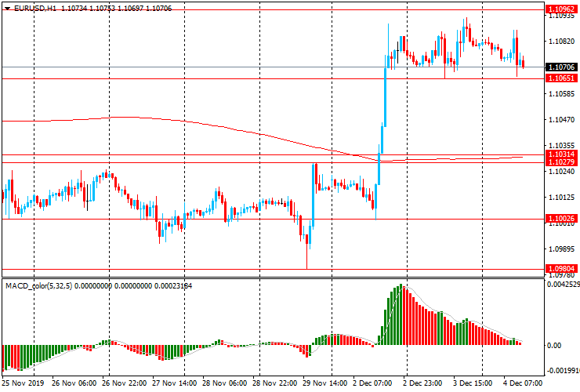Click the 4 Dec 07:00 time label
Viewport: 580px width, 392px height.
523,383
